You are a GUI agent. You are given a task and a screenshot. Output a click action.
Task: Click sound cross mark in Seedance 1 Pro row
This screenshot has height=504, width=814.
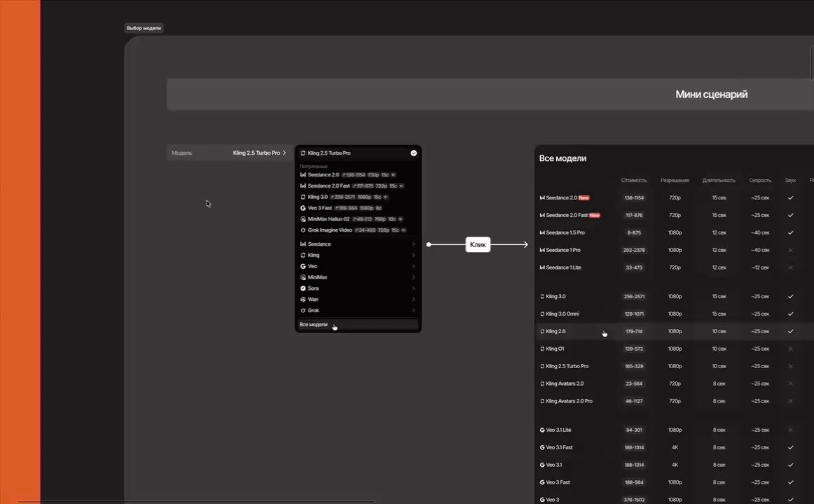[791, 250]
